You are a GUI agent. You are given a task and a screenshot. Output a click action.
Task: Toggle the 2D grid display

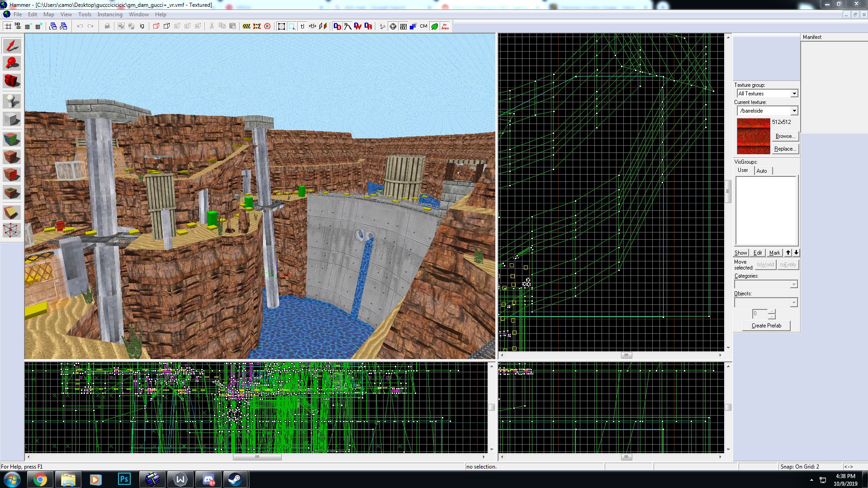(8, 26)
